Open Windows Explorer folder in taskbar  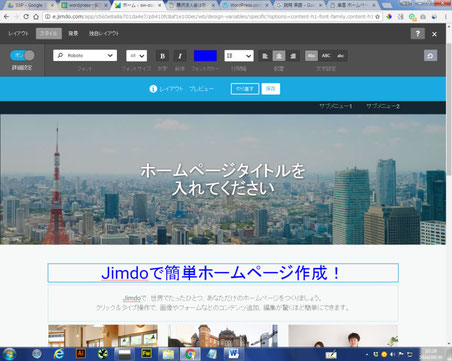168,354
